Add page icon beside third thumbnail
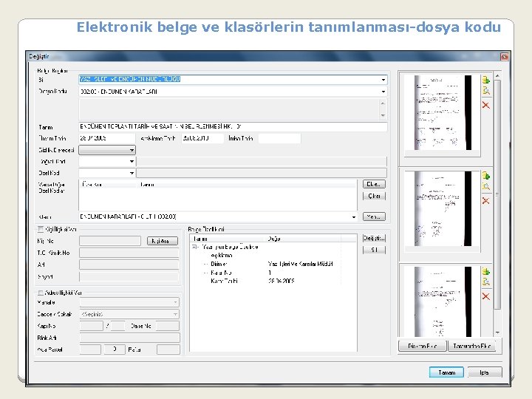Viewport: 532px width, 399px height. (486, 271)
